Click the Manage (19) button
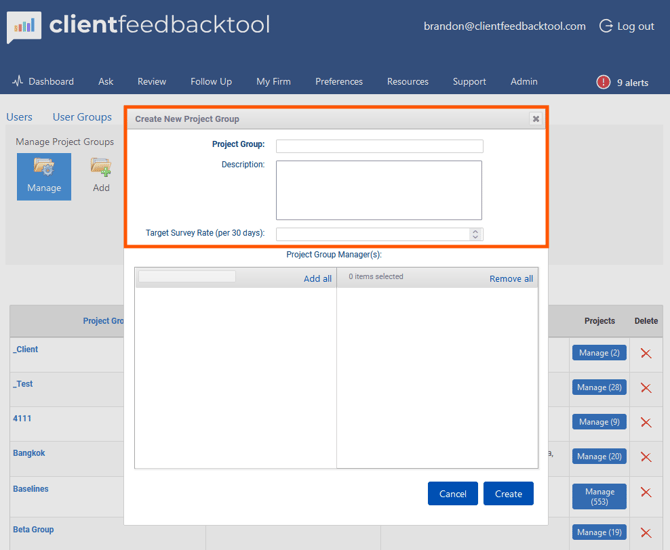This screenshot has height=550, width=670. click(x=599, y=532)
